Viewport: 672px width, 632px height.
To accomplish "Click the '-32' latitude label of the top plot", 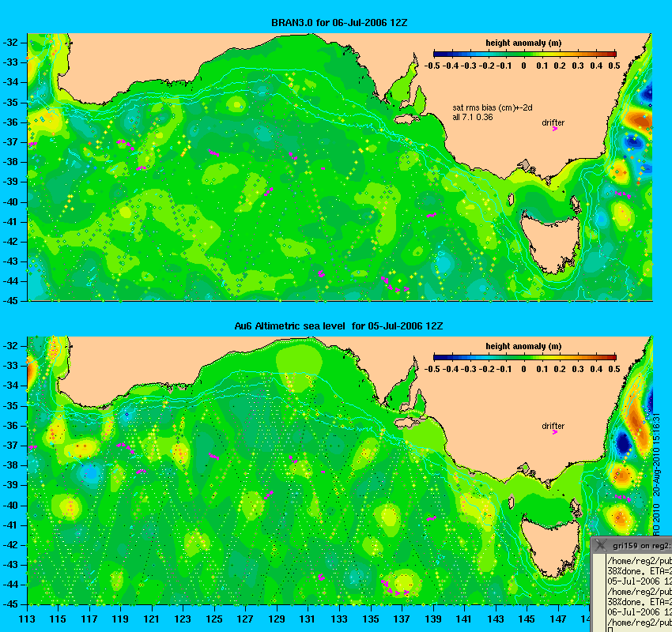I will 11,43.
